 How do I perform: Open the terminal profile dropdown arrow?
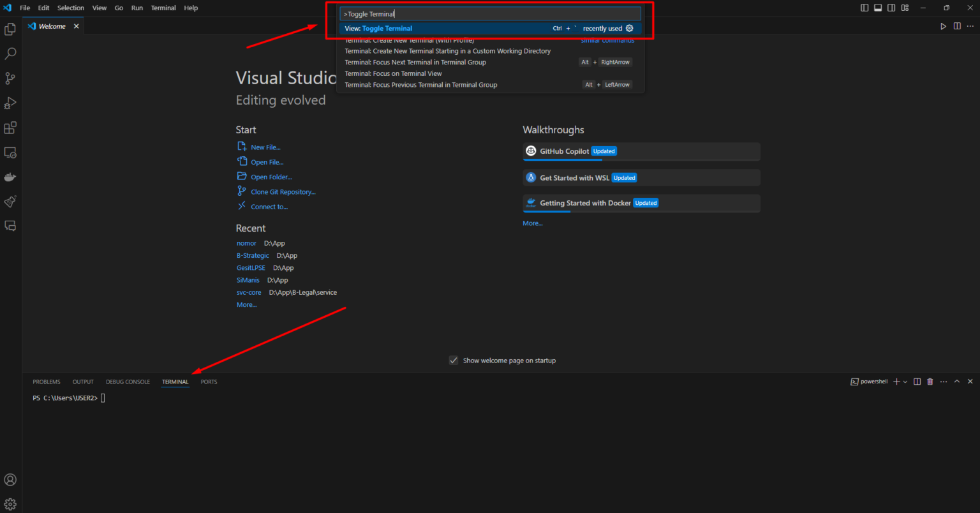pyautogui.click(x=905, y=381)
